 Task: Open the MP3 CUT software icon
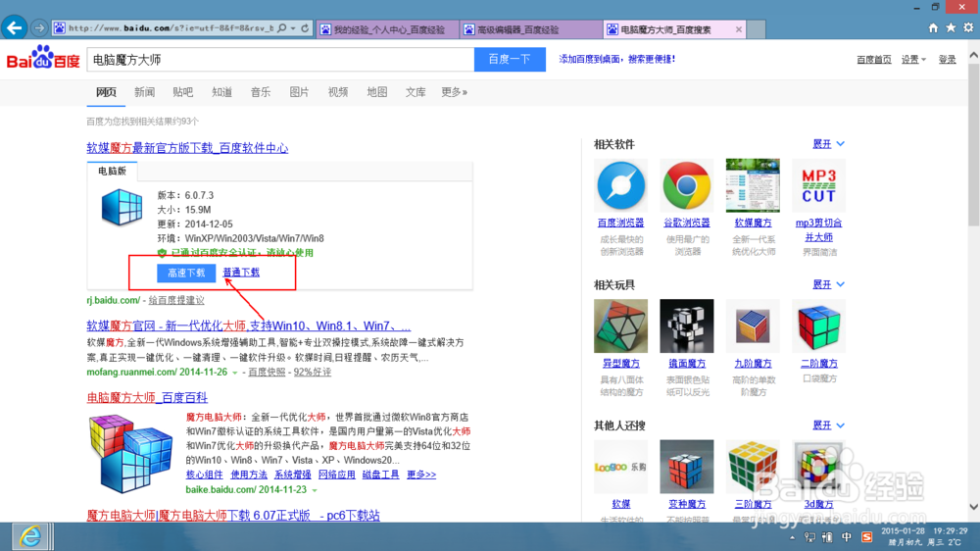point(818,185)
